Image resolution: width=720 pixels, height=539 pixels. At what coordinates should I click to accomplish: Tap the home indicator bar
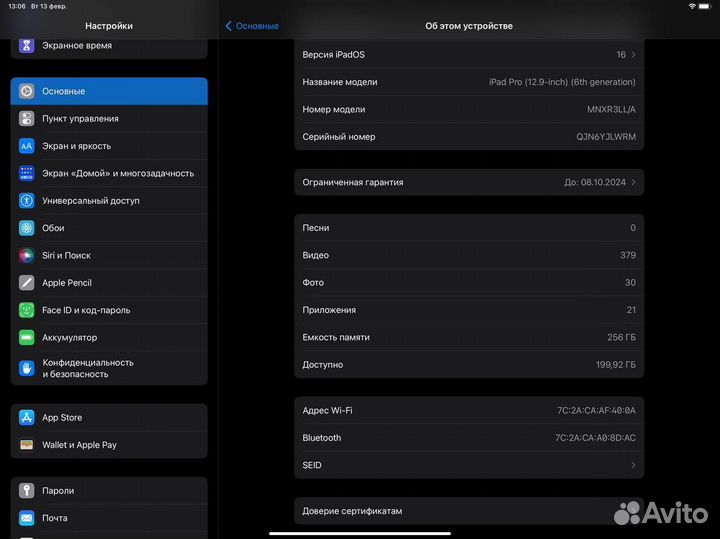[360, 533]
